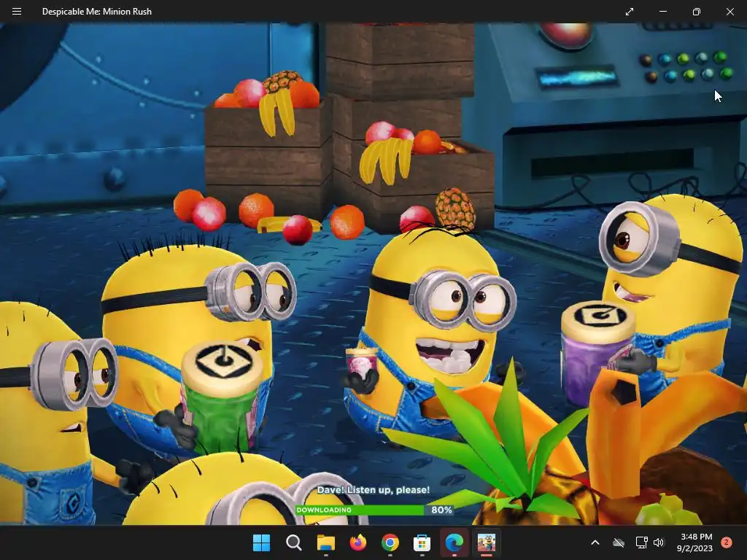Open File Explorer from the taskbar
The image size is (747, 560).
[x=326, y=542]
